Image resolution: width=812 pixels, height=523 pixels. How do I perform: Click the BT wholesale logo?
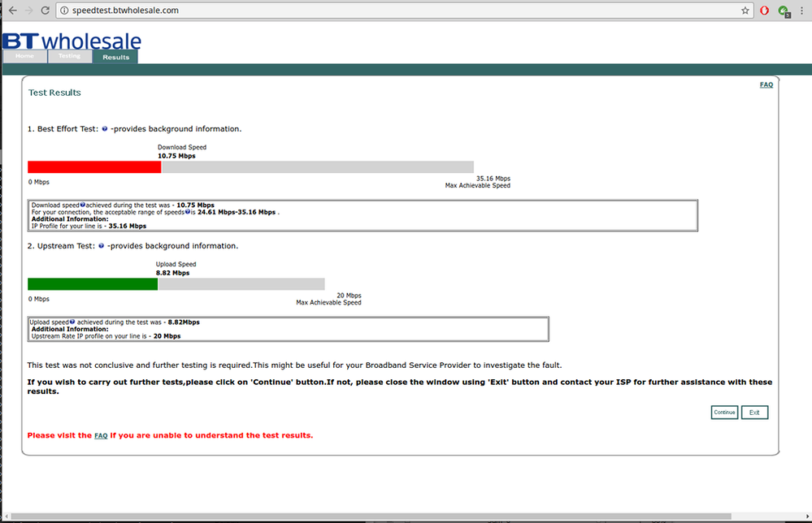coord(72,41)
